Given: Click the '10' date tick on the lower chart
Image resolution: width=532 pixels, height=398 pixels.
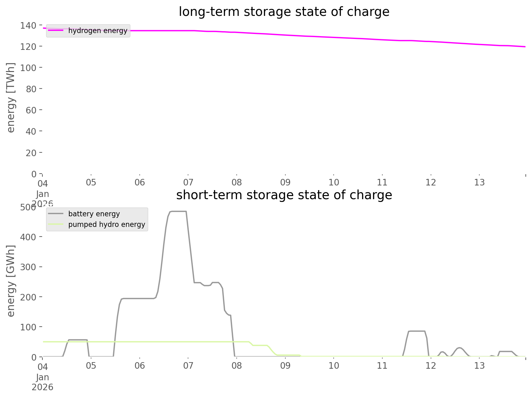Looking at the screenshot, I should [334, 366].
